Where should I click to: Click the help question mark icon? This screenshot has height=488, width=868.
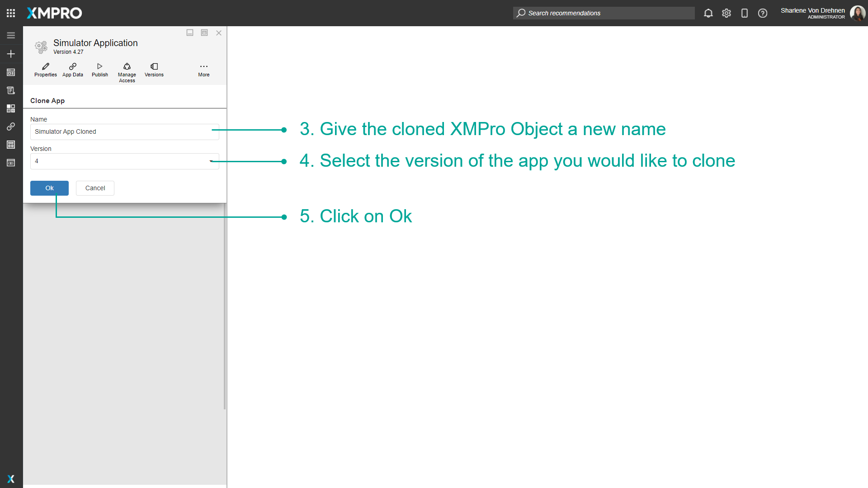[x=763, y=13]
